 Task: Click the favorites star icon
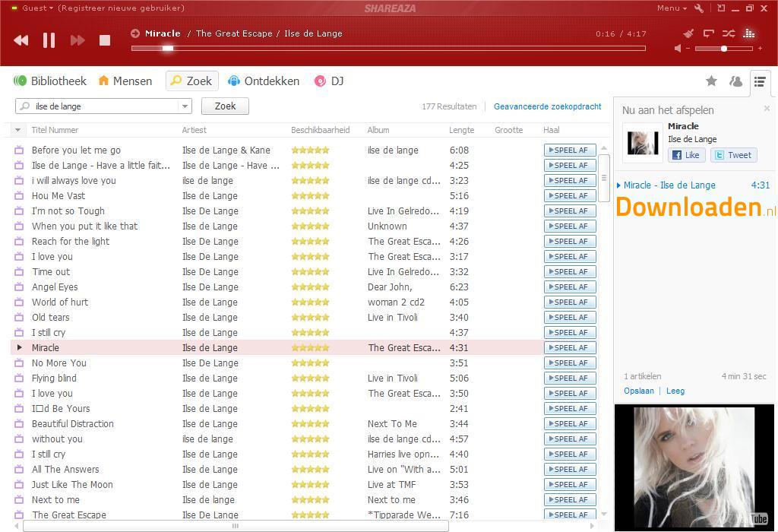pyautogui.click(x=711, y=81)
